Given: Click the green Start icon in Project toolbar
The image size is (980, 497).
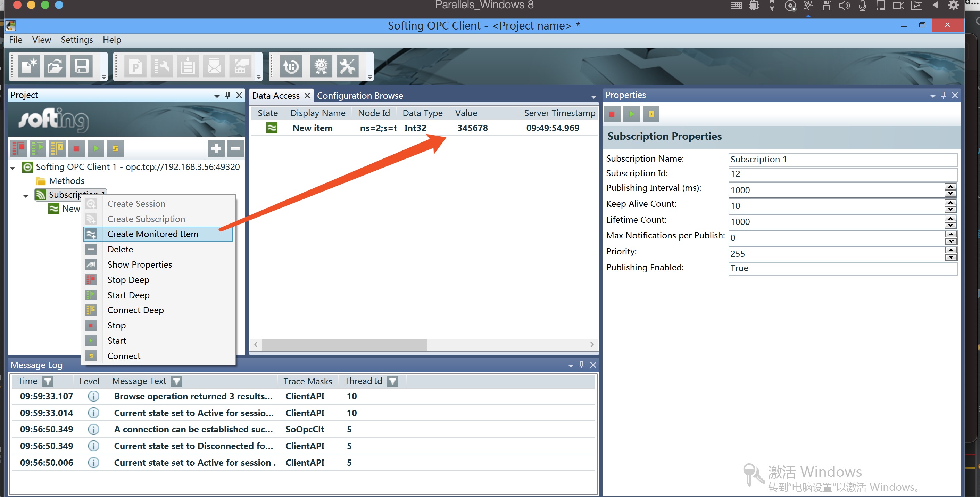Looking at the screenshot, I should [96, 148].
